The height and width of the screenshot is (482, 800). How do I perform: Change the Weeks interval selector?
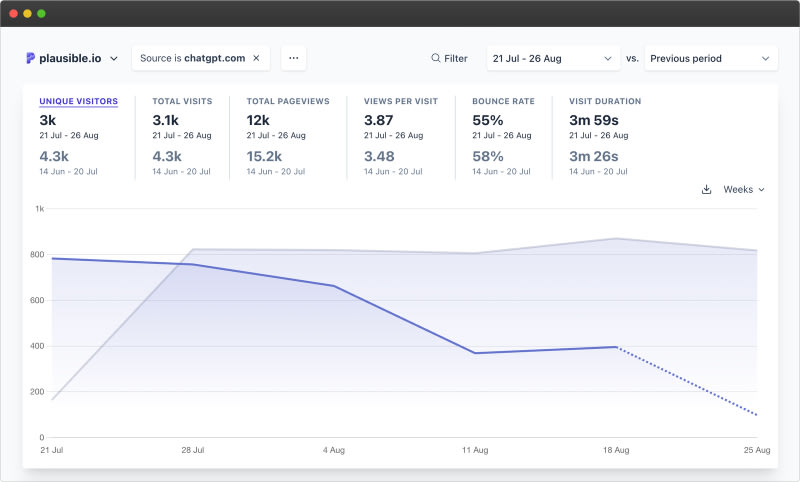[x=744, y=189]
